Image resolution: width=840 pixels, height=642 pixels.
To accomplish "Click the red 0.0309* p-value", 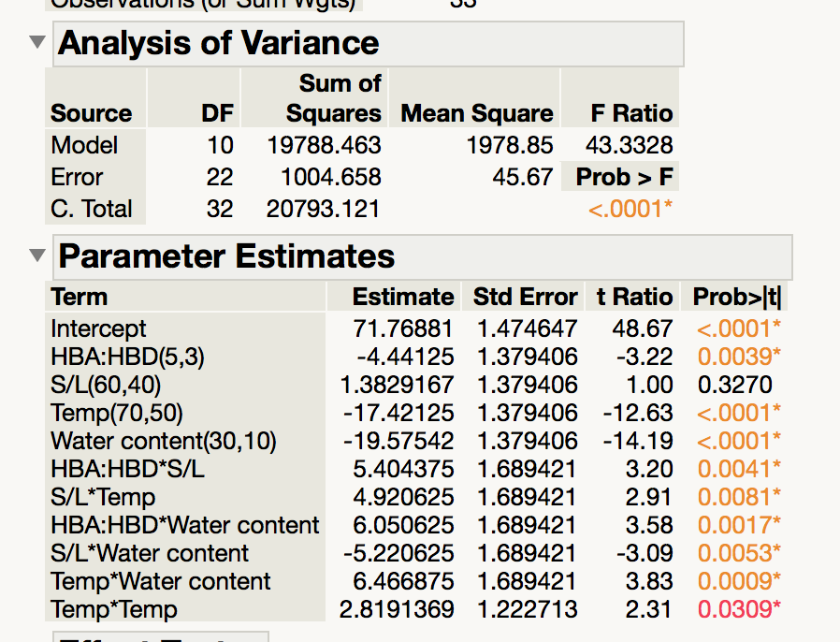I will point(739,609).
